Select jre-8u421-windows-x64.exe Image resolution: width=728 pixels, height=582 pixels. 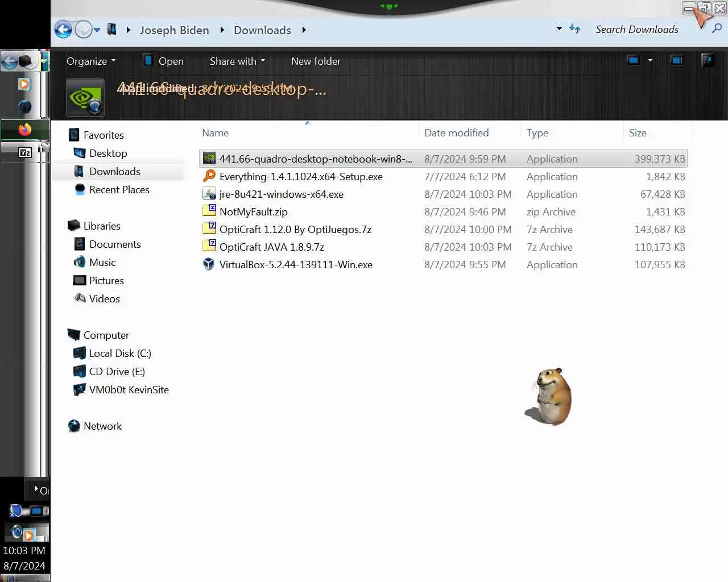pos(444,194)
